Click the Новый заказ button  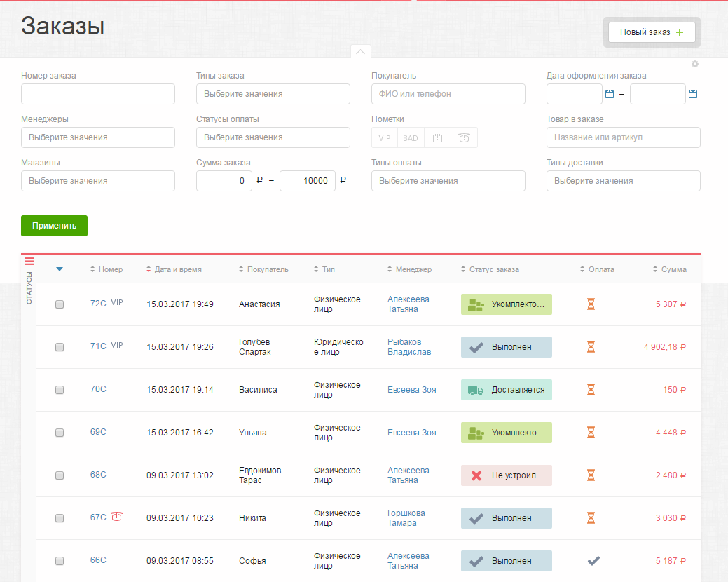[651, 32]
